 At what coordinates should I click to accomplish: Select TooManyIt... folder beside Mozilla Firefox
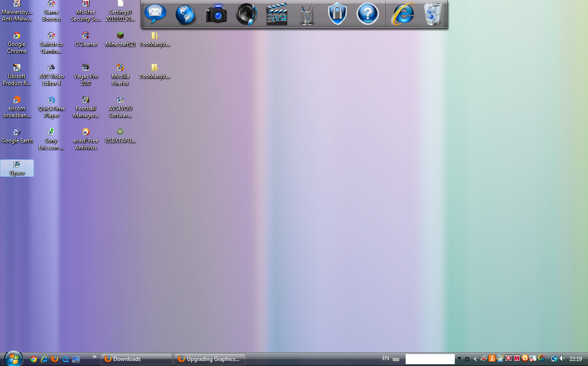click(x=155, y=72)
